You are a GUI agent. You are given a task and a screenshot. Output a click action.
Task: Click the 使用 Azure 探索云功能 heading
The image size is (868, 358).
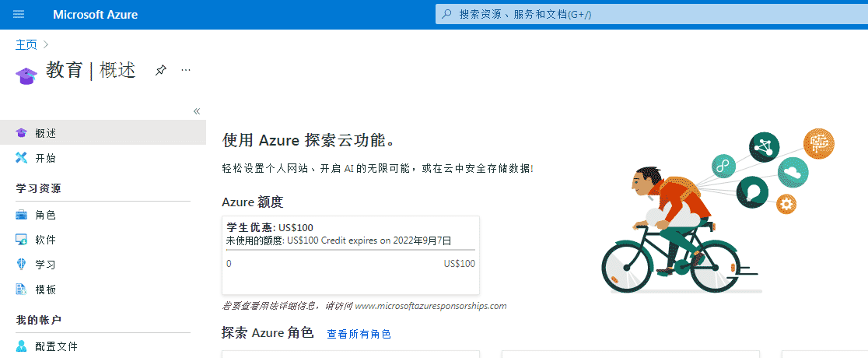coord(310,140)
